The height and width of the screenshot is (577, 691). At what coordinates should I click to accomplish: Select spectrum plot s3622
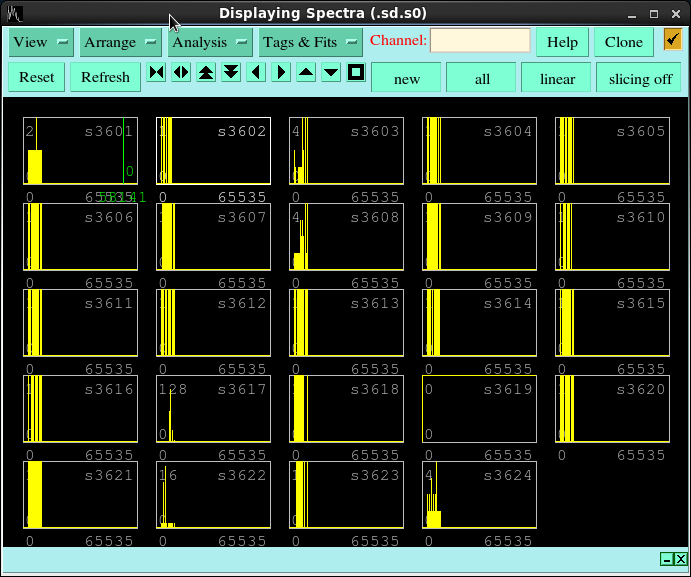214,495
